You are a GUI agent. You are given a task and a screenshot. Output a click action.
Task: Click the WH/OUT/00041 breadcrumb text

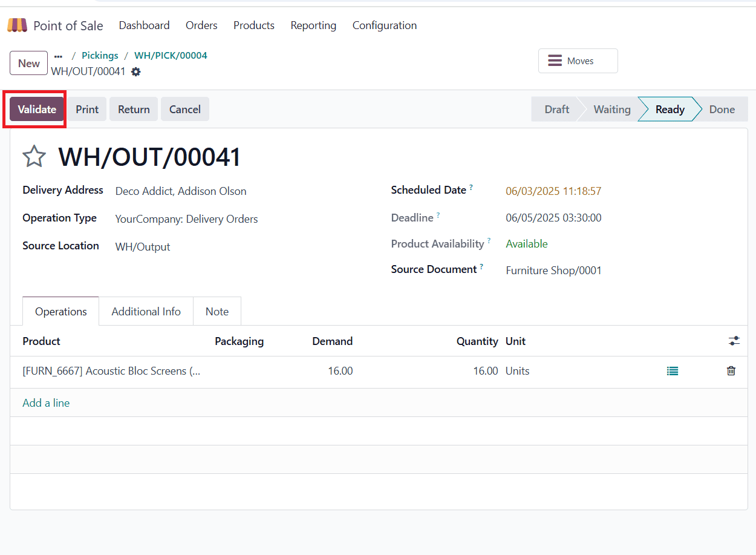[x=88, y=71]
